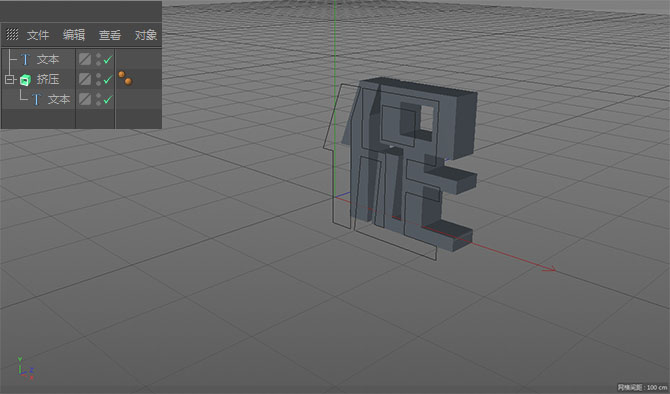
Task: Open the 编辑 menu
Action: 73,35
